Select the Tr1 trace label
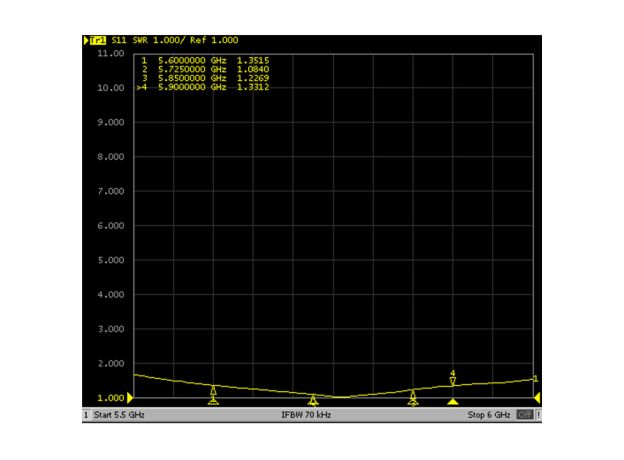624x460 pixels. [98, 40]
